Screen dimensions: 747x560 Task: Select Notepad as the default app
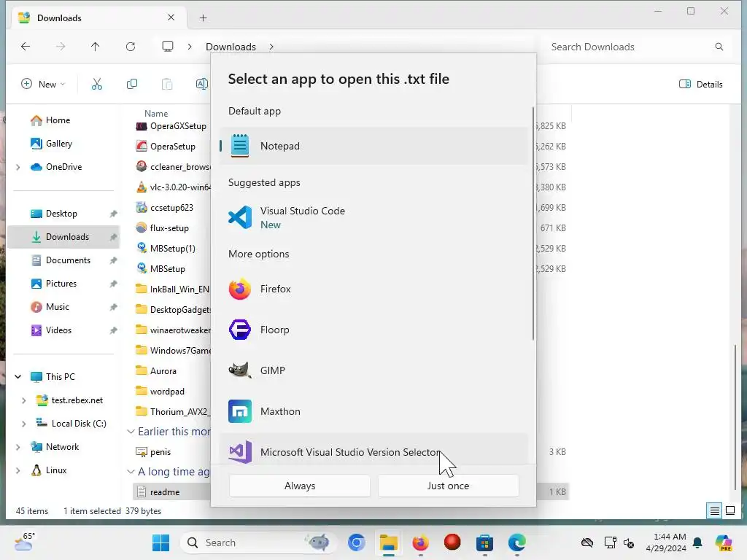(373, 146)
